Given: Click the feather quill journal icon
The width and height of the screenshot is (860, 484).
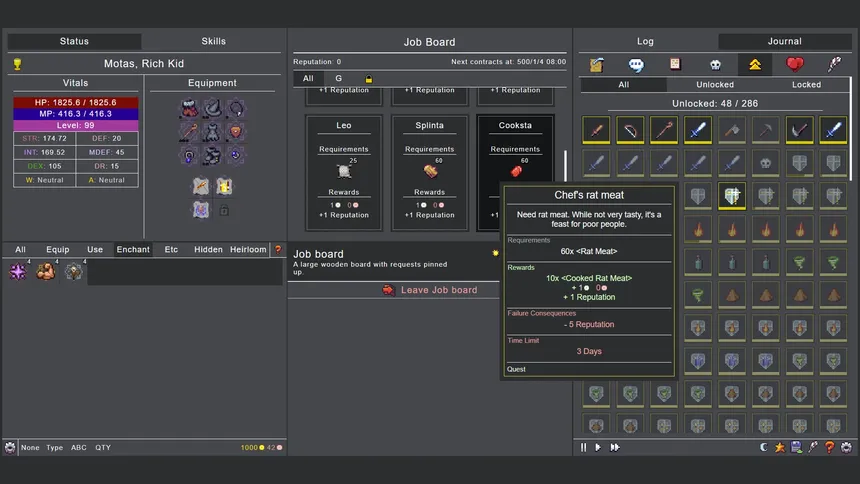Looking at the screenshot, I should pyautogui.click(x=834, y=64).
